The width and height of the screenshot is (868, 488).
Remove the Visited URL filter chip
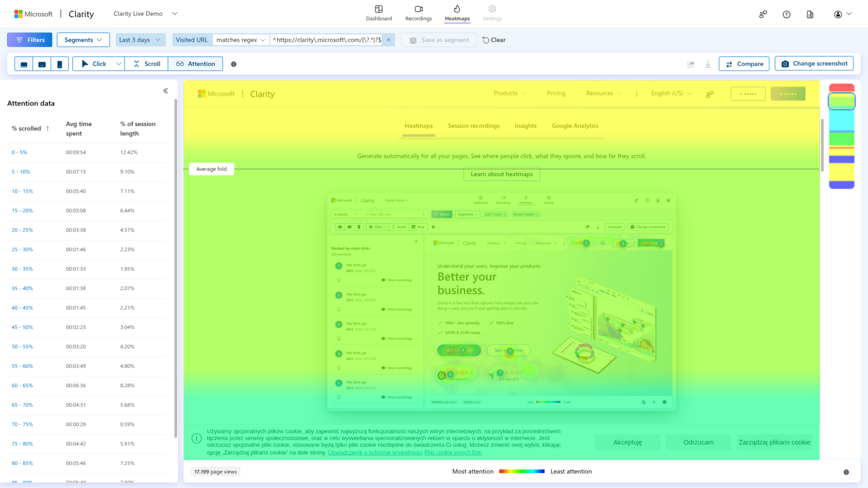[388, 40]
